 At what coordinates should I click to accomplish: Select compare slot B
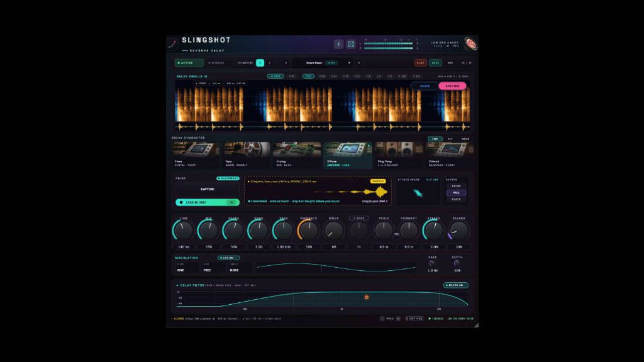[270, 63]
